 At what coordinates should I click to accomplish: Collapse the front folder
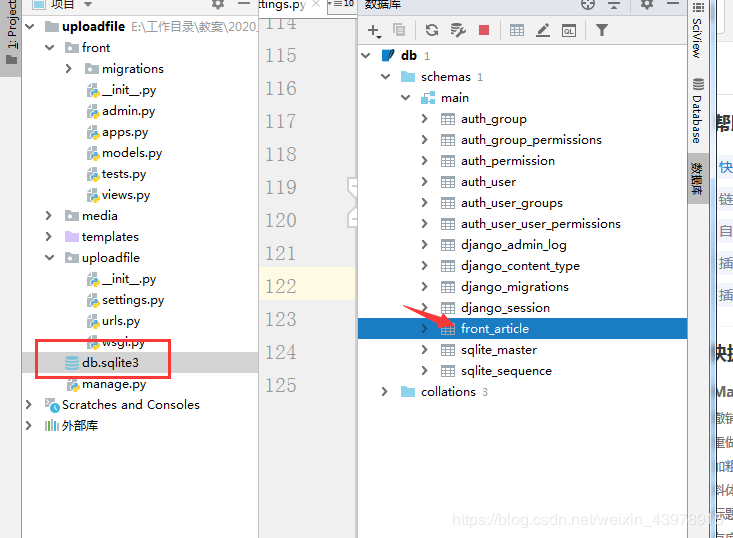pos(50,48)
